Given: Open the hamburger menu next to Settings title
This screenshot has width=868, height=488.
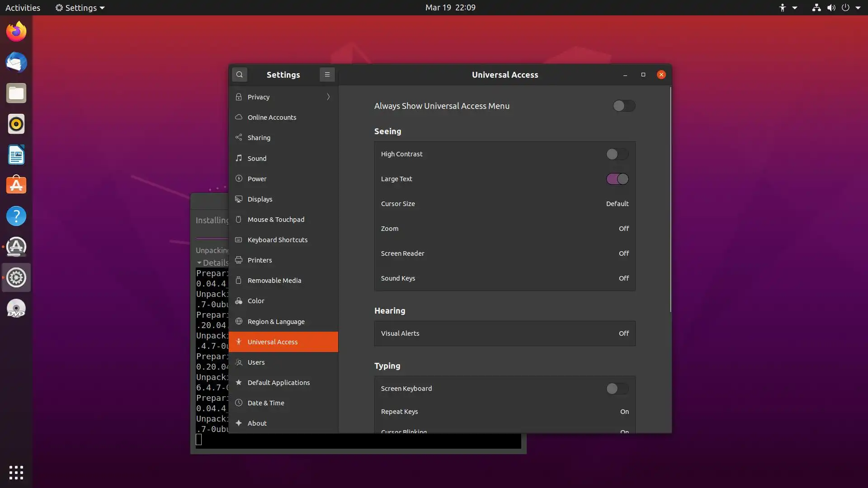Looking at the screenshot, I should 327,75.
